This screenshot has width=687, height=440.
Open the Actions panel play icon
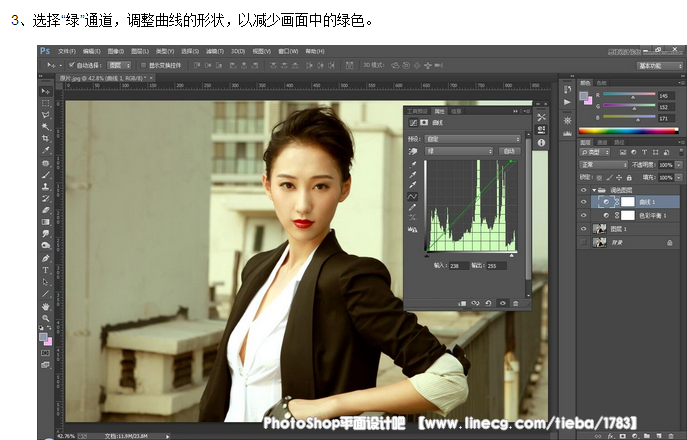[x=568, y=102]
